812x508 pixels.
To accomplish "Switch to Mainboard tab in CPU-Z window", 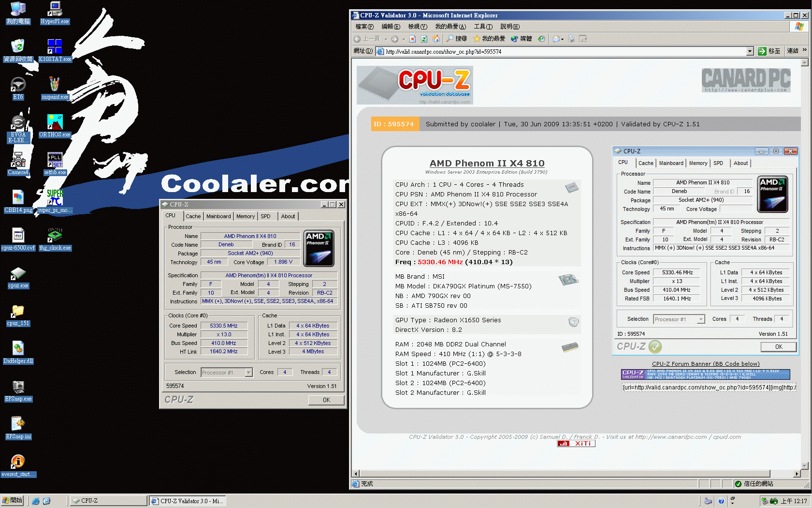I will click(218, 216).
